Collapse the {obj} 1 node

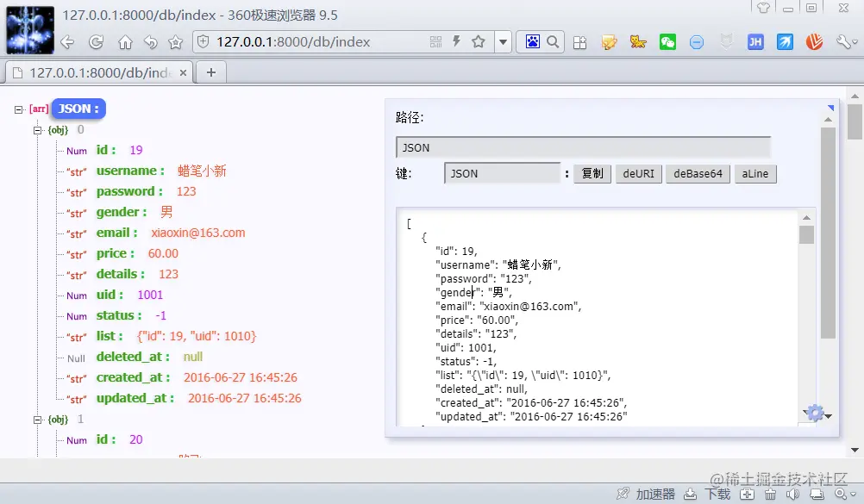coord(37,420)
